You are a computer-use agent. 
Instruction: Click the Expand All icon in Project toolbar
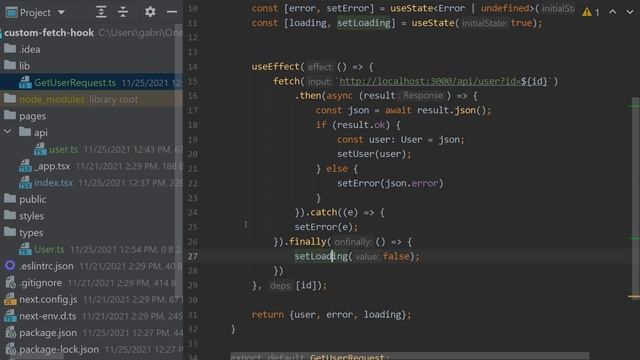(x=101, y=12)
